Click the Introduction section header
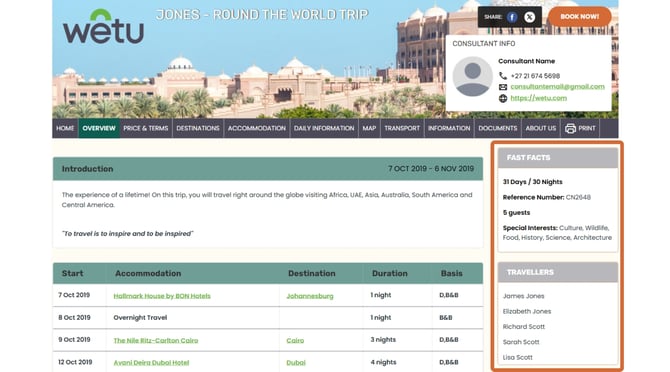 click(x=268, y=169)
